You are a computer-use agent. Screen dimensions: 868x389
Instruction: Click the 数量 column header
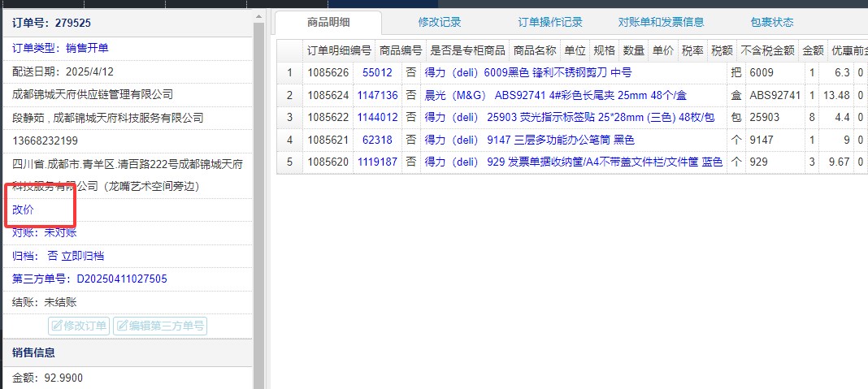(633, 51)
